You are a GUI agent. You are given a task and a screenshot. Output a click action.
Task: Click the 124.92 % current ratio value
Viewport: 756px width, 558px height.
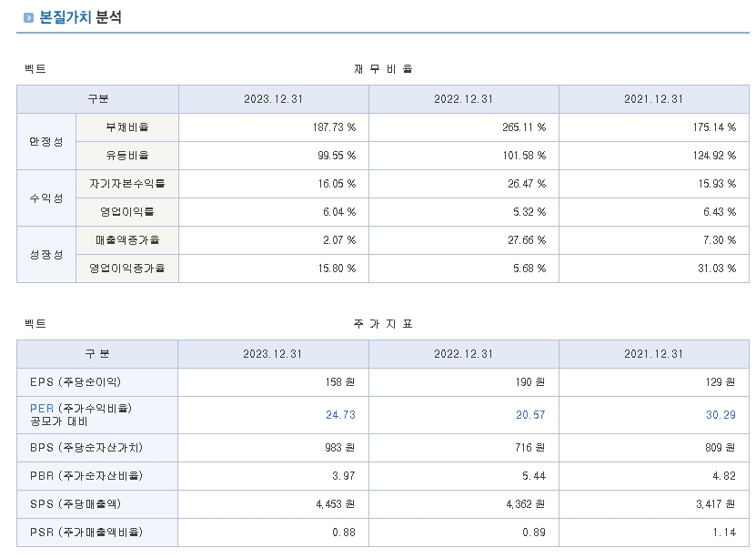(714, 156)
